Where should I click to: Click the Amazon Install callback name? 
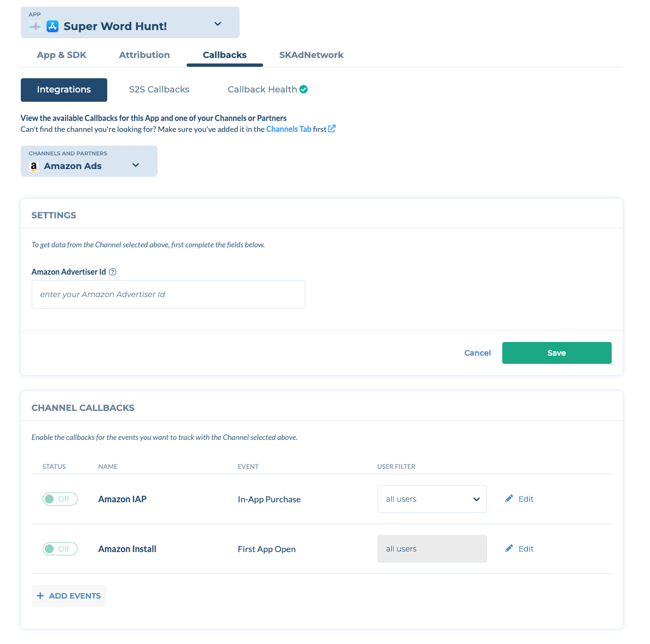[x=127, y=549]
